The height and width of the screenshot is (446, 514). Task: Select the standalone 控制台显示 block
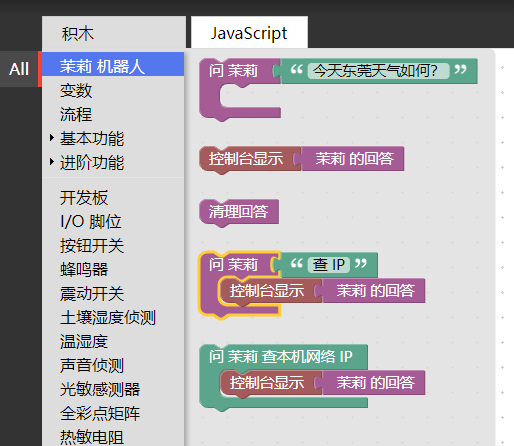246,159
